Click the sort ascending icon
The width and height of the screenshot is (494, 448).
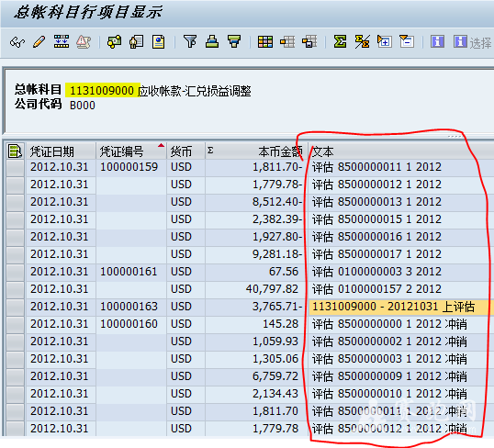[212, 41]
